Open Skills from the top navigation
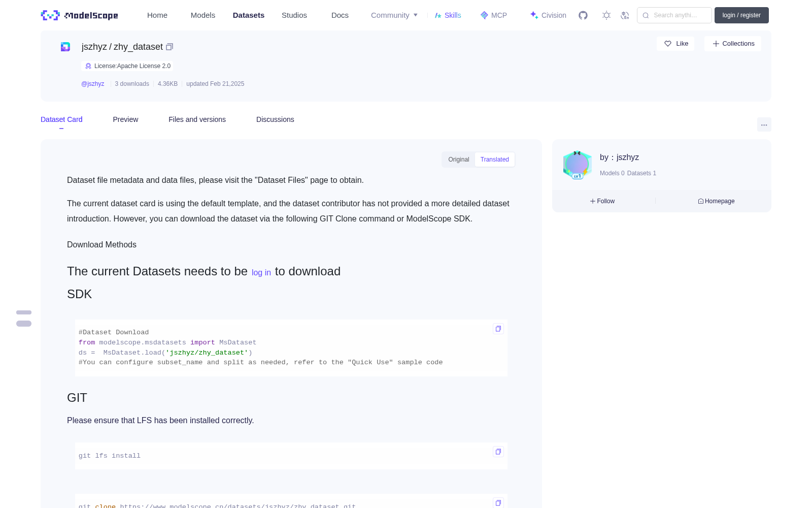Screen dimensions: 812x508 pos(448,15)
